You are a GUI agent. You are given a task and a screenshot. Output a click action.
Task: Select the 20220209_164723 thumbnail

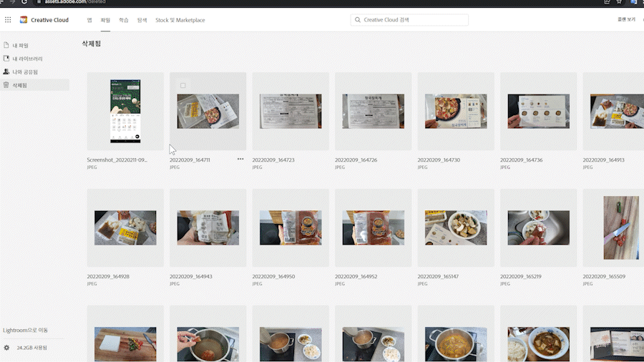pos(291,111)
